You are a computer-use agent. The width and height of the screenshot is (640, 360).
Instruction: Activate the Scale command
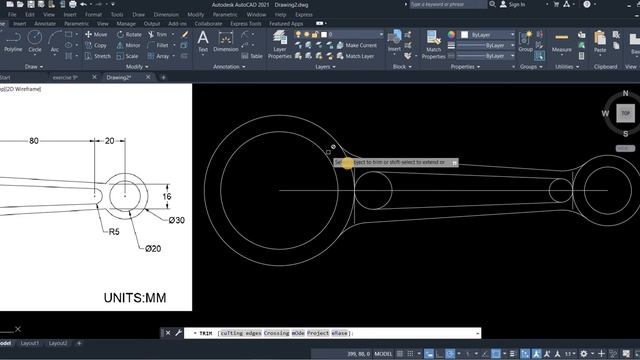tap(127, 56)
